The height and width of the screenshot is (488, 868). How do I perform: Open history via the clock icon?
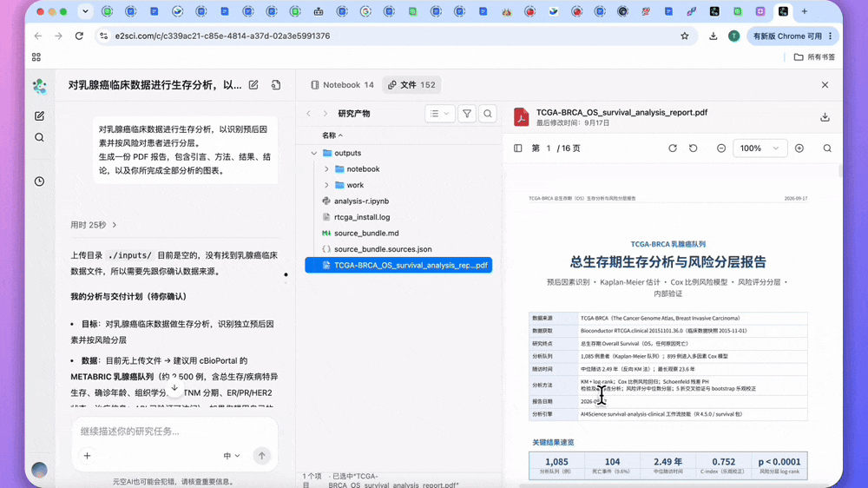39,181
